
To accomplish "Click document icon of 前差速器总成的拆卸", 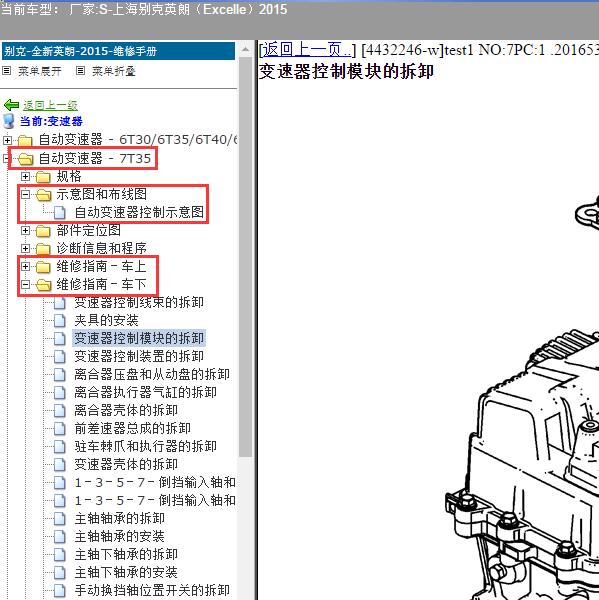I will (x=60, y=428).
